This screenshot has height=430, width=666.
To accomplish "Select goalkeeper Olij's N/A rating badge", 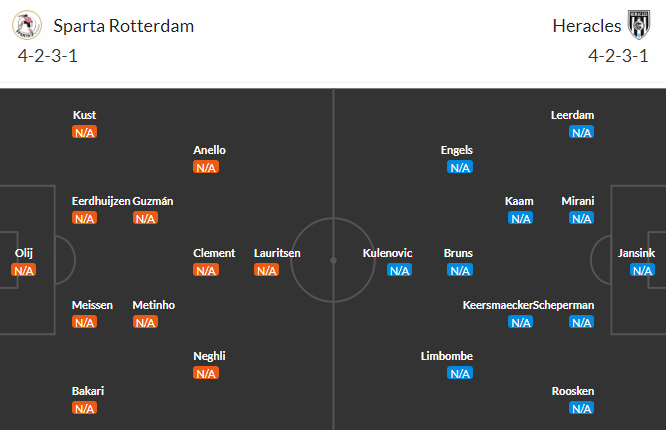I will pyautogui.click(x=24, y=270).
